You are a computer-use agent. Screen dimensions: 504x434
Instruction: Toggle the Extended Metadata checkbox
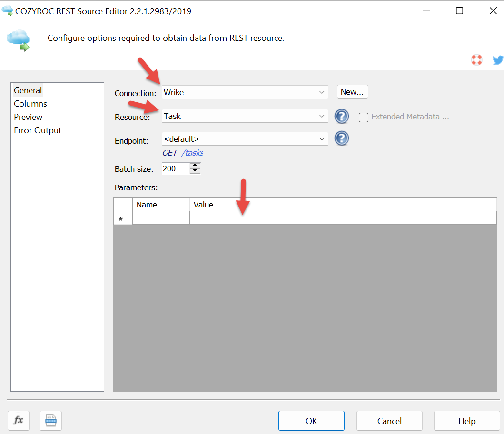click(364, 117)
